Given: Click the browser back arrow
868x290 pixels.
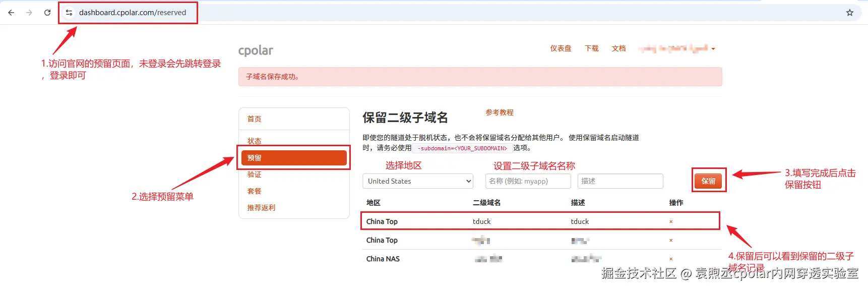Looking at the screenshot, I should pos(11,13).
